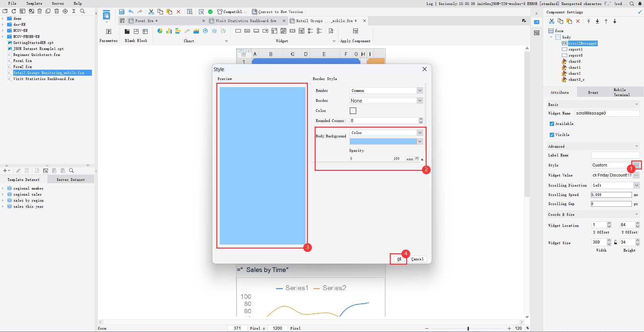Click Convert to New Version button
The width and height of the screenshot is (644, 332).
pos(278,12)
